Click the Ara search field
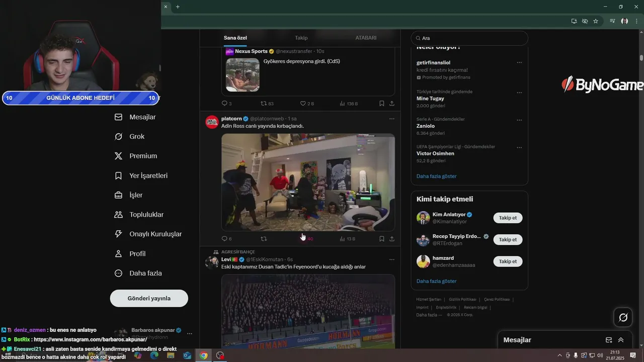Image resolution: width=644 pixels, height=362 pixels. pyautogui.click(x=469, y=38)
